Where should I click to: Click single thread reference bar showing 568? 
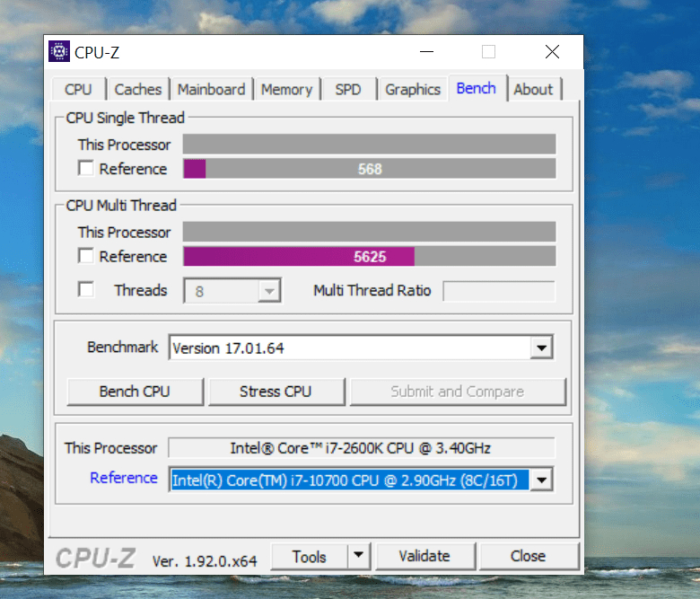(370, 169)
